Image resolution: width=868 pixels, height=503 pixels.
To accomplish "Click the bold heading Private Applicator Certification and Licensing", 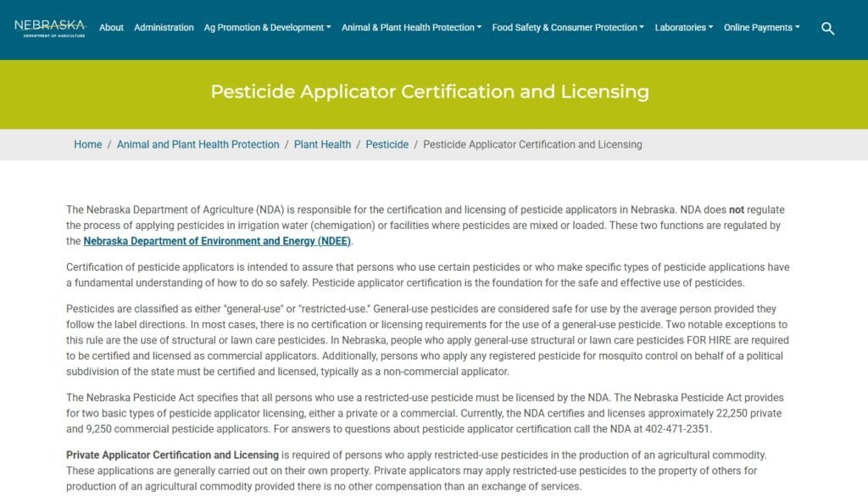I will click(x=172, y=455).
